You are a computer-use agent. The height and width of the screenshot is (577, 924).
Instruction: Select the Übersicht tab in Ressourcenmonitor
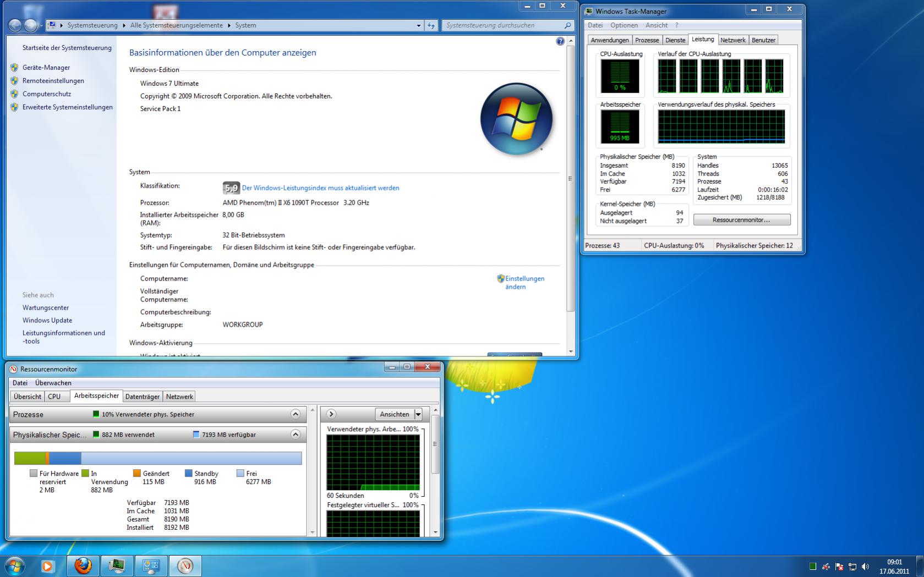tap(28, 397)
